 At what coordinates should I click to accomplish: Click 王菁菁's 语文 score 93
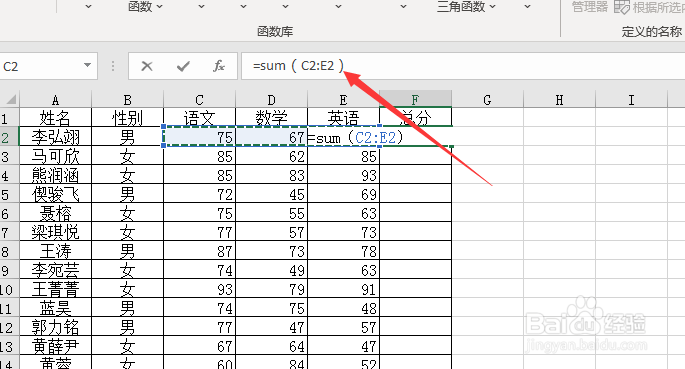pyautogui.click(x=199, y=289)
